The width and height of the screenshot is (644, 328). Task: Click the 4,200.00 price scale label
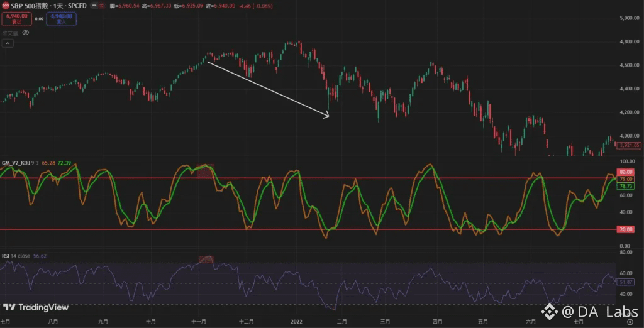pyautogui.click(x=629, y=112)
